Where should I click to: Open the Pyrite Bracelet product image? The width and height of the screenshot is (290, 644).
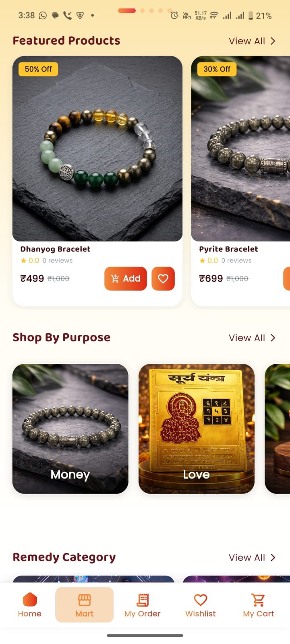tap(241, 149)
